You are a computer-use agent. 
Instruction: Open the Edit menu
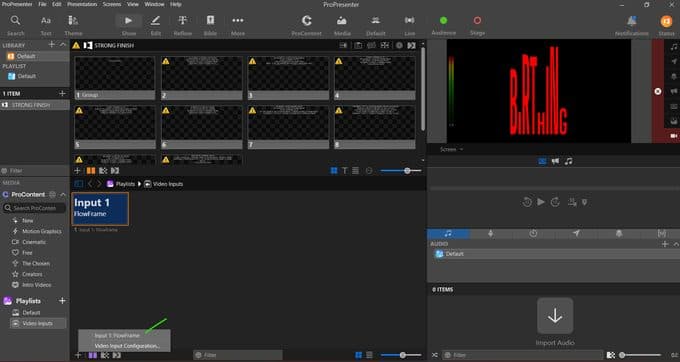click(x=57, y=4)
